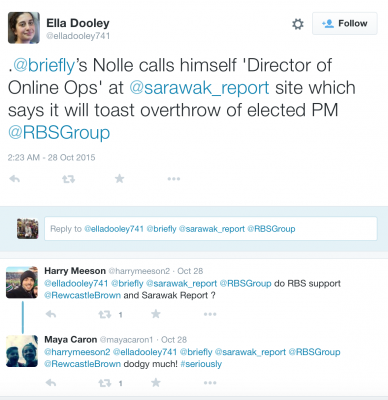This screenshot has height=400, width=388.
Task: Reply to Maya Caron's tweet
Action: point(51,383)
